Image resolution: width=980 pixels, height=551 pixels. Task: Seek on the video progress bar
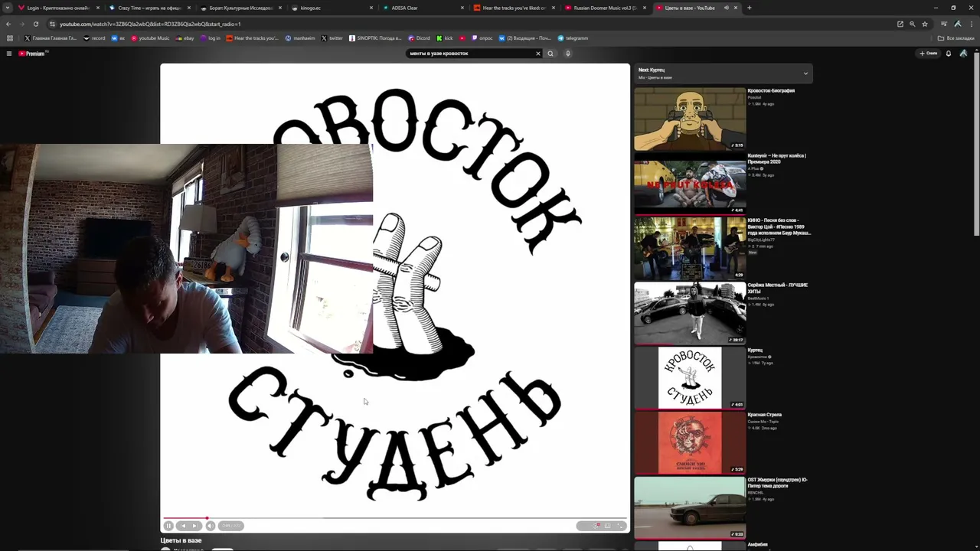pyautogui.click(x=395, y=518)
